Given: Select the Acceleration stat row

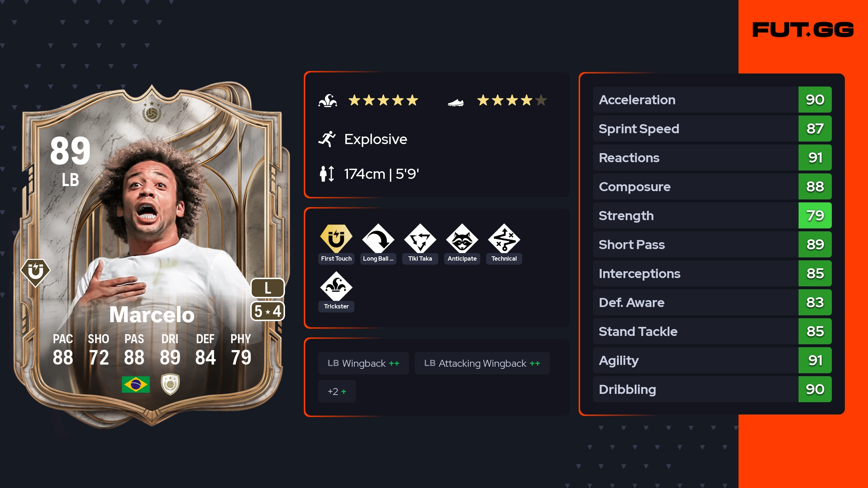Looking at the screenshot, I should point(712,100).
